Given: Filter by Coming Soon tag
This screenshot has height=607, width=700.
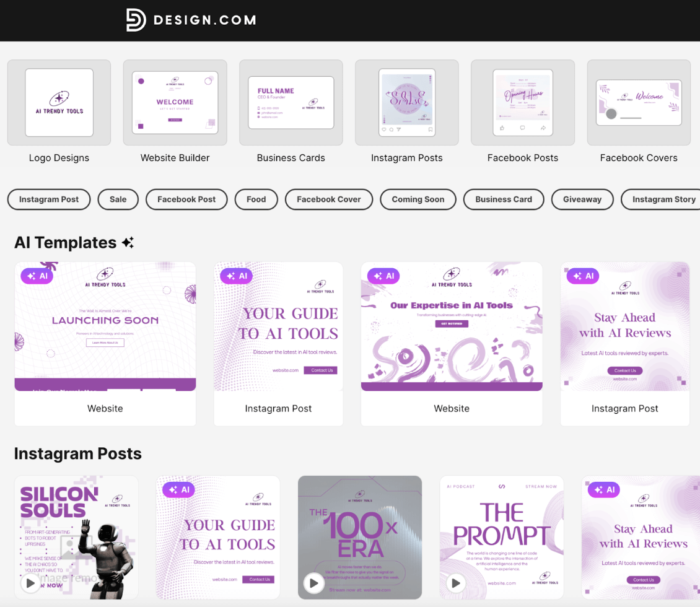Looking at the screenshot, I should pyautogui.click(x=418, y=199).
